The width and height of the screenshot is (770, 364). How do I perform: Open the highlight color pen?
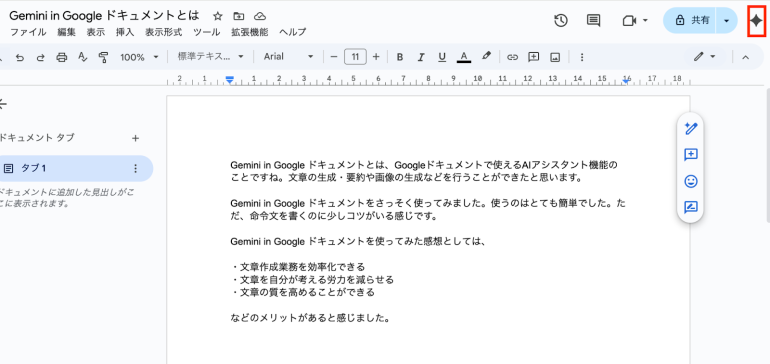[x=486, y=56]
